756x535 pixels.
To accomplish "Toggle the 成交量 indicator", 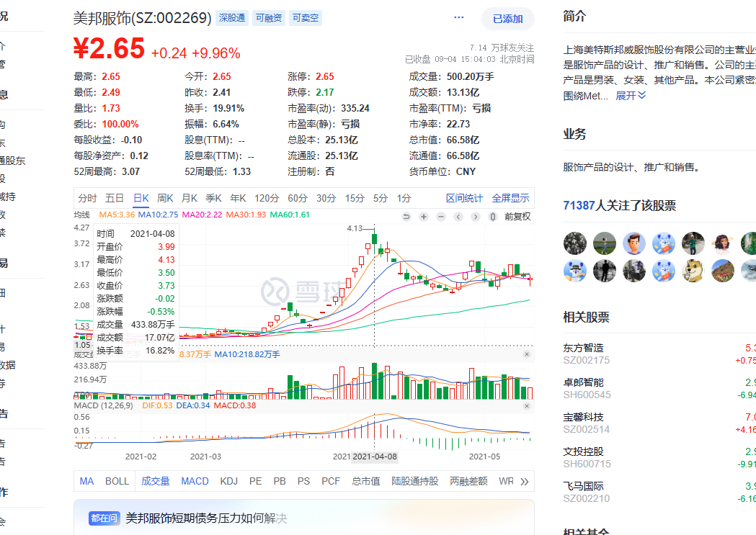I will coord(155,482).
